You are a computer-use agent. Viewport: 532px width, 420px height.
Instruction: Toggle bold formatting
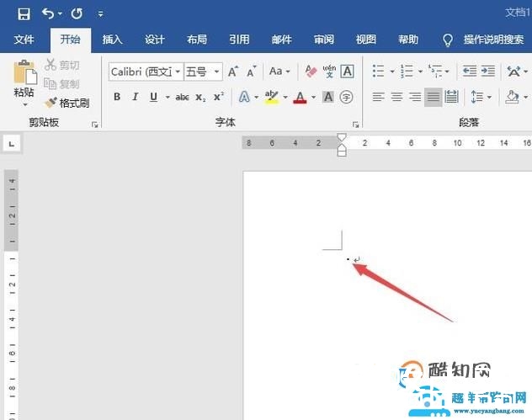pyautogui.click(x=117, y=97)
